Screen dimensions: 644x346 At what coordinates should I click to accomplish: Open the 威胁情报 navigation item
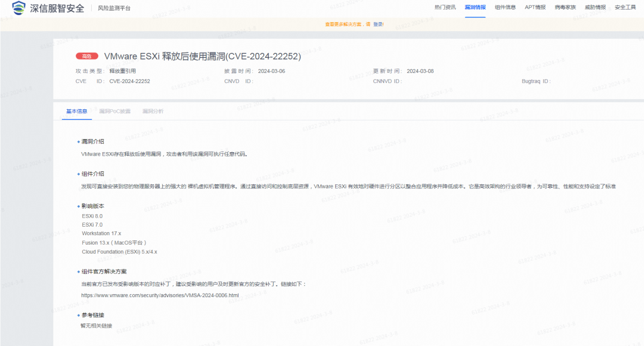595,7
